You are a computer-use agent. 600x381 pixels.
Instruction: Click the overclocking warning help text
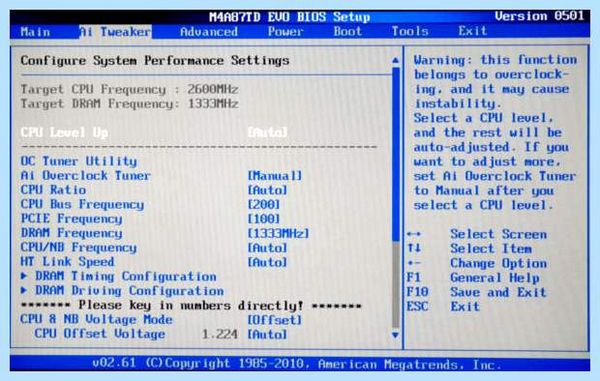[495, 132]
